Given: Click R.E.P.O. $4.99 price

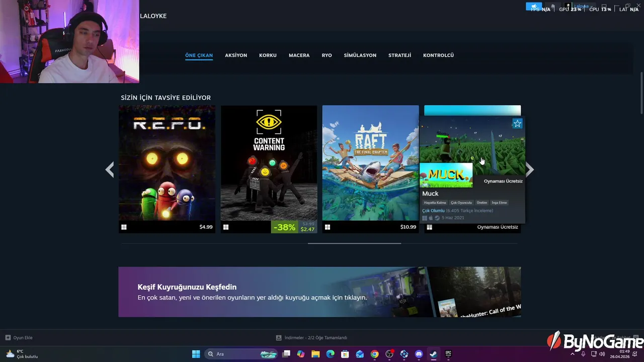Looking at the screenshot, I should tap(206, 227).
